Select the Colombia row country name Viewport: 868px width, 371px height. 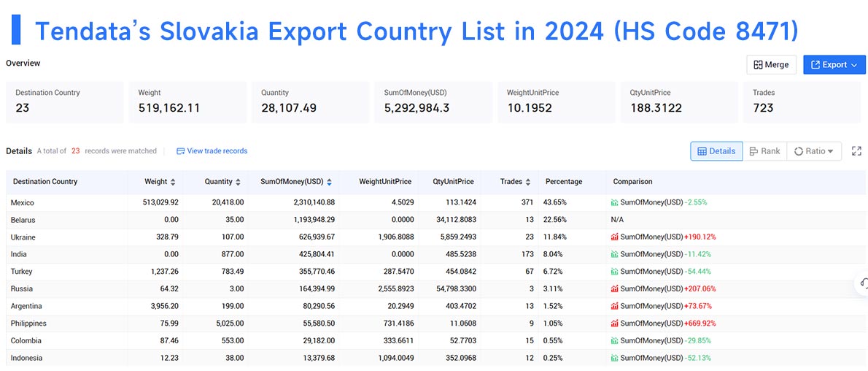point(26,340)
